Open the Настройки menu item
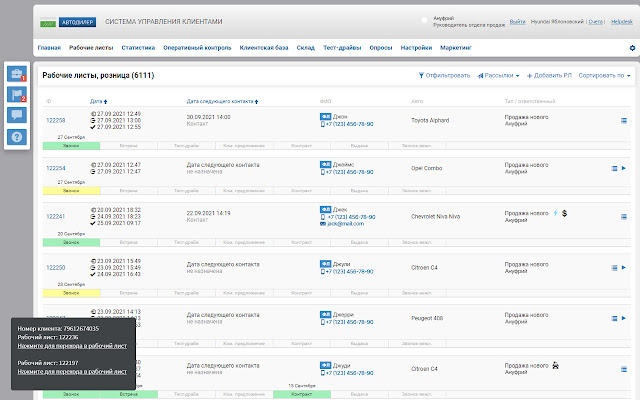Screen dimensions: 640x400 416,48
